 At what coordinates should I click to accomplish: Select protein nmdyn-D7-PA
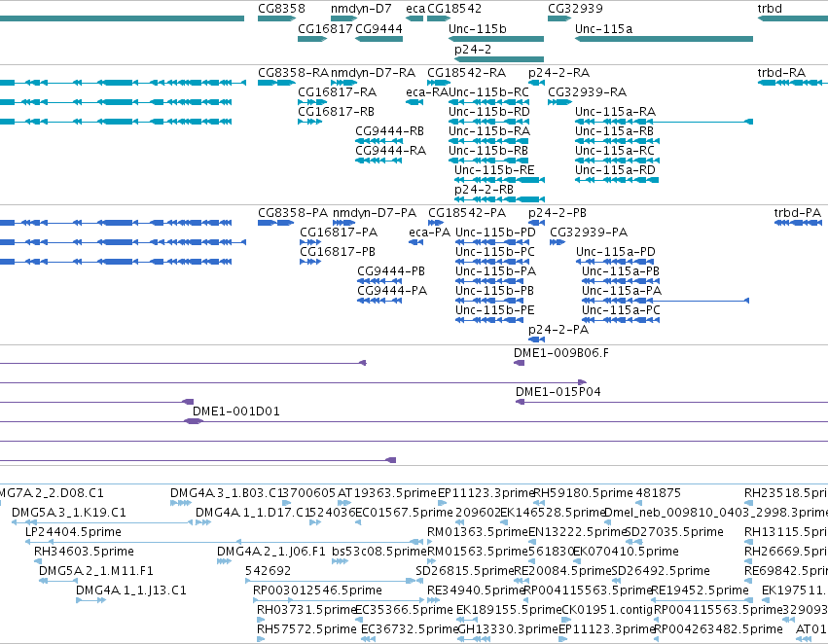pos(375,213)
